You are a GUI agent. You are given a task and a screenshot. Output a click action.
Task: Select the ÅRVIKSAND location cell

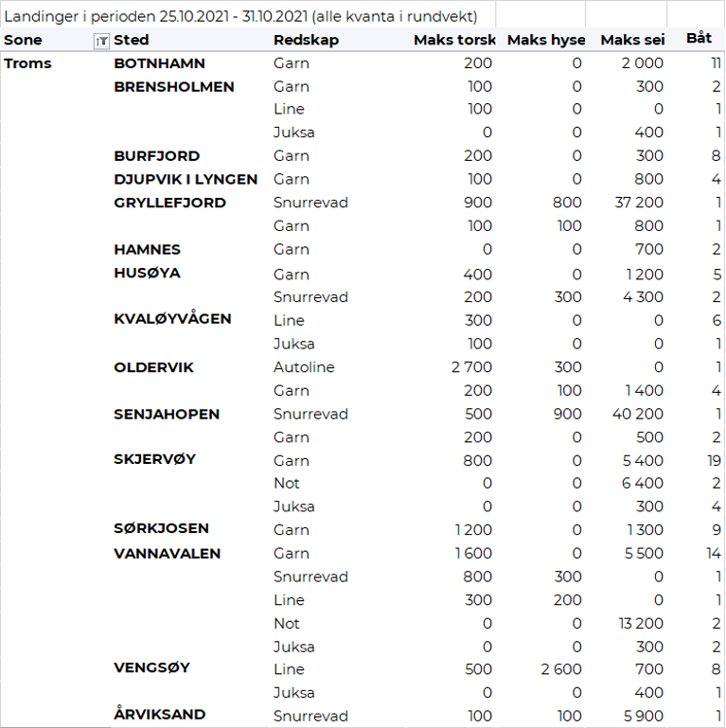[159, 715]
